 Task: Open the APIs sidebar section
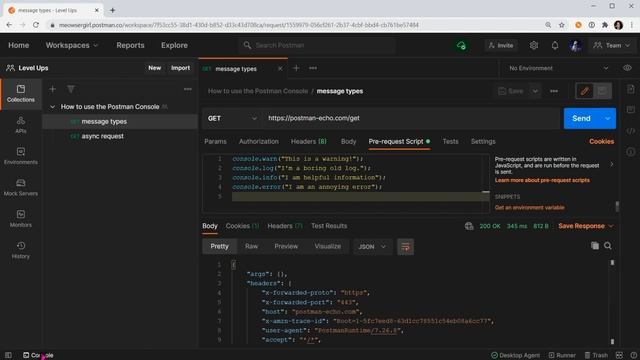[x=20, y=125]
